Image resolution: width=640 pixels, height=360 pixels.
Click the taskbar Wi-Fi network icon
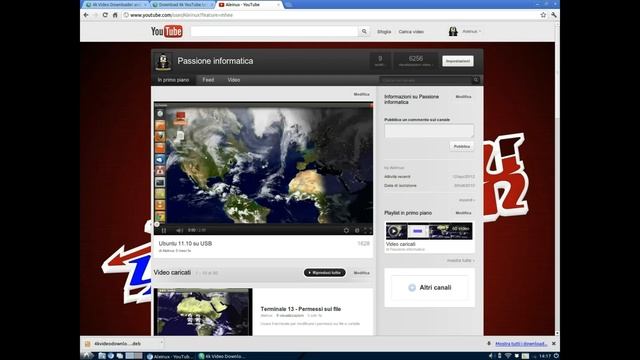tap(508, 356)
